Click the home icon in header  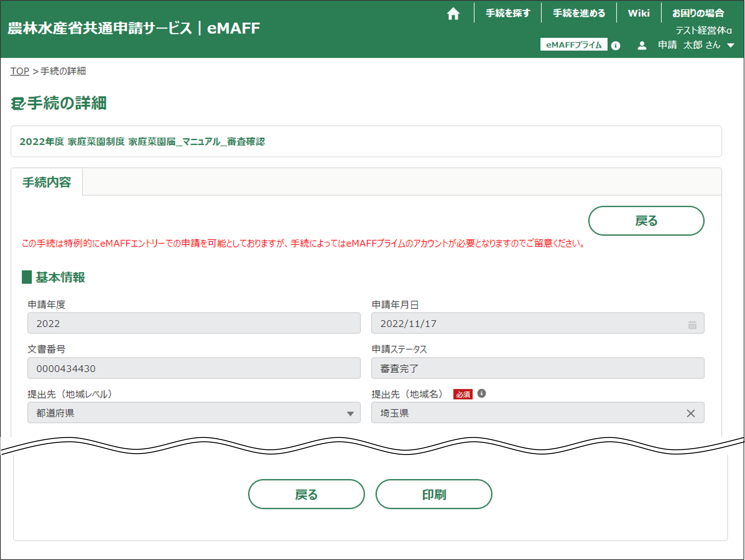(453, 14)
